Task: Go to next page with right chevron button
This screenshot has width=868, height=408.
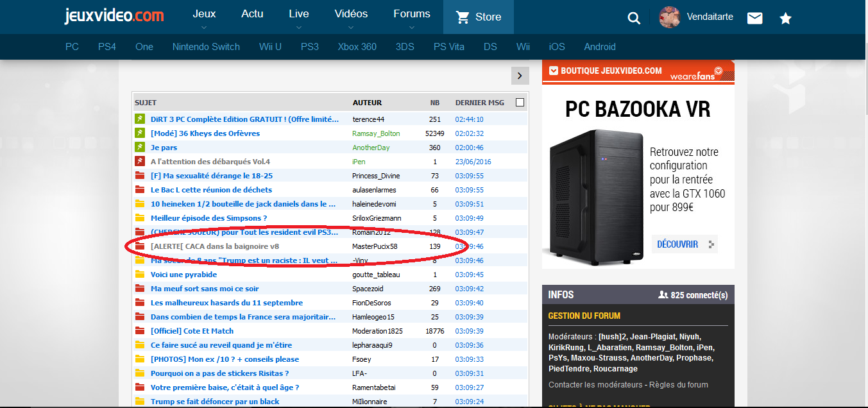Action: click(520, 76)
